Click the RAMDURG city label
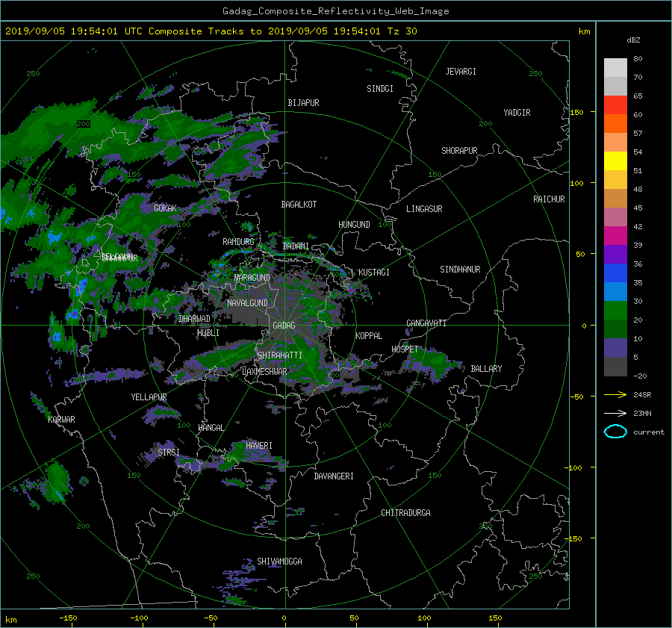 click(238, 242)
